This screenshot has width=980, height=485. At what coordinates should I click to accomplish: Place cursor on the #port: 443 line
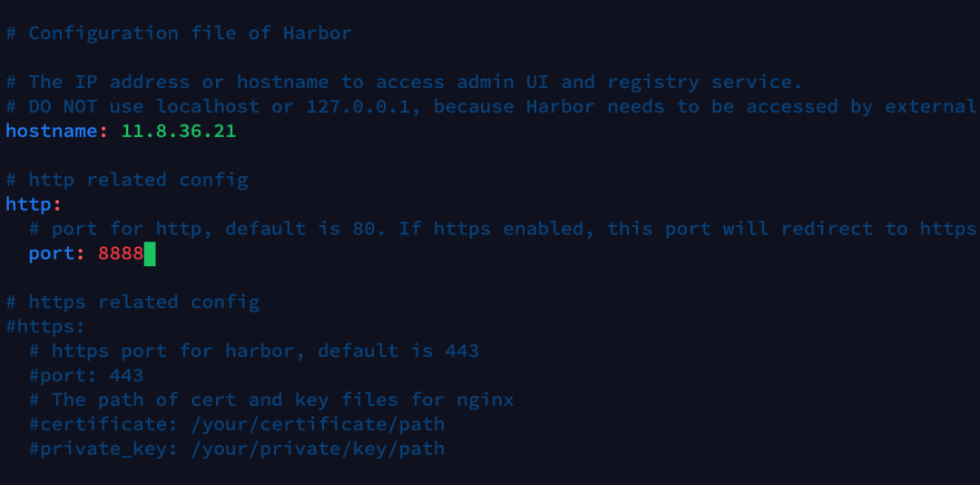(85, 375)
